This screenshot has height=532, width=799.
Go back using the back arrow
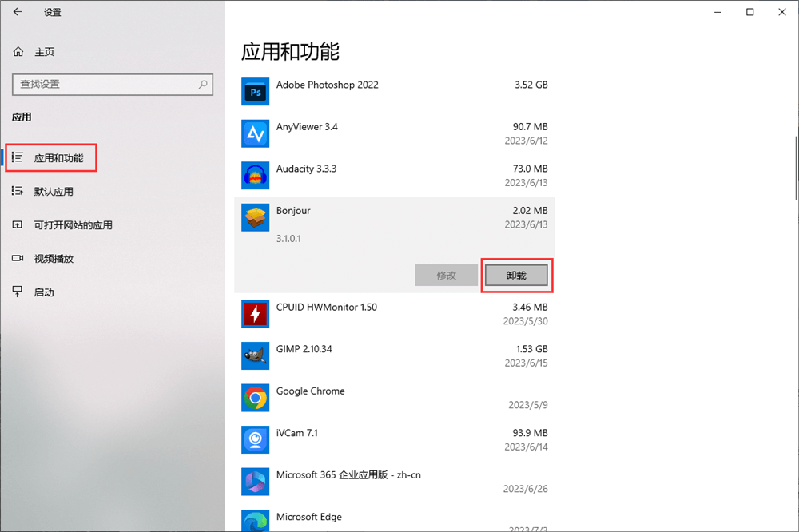click(18, 12)
